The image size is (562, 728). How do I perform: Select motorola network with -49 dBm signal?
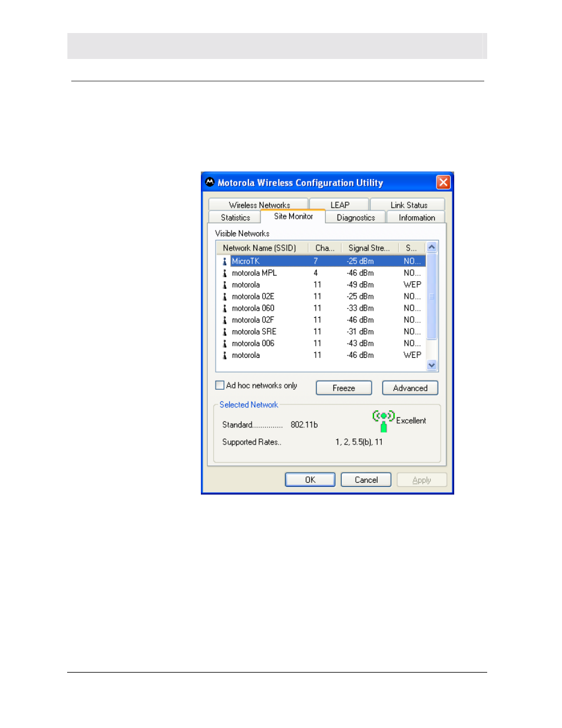click(x=321, y=285)
